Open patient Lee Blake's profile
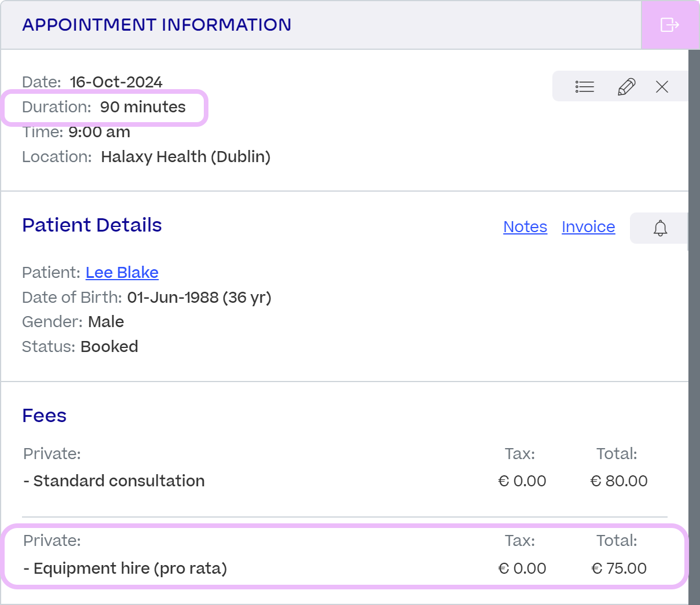 (x=122, y=273)
